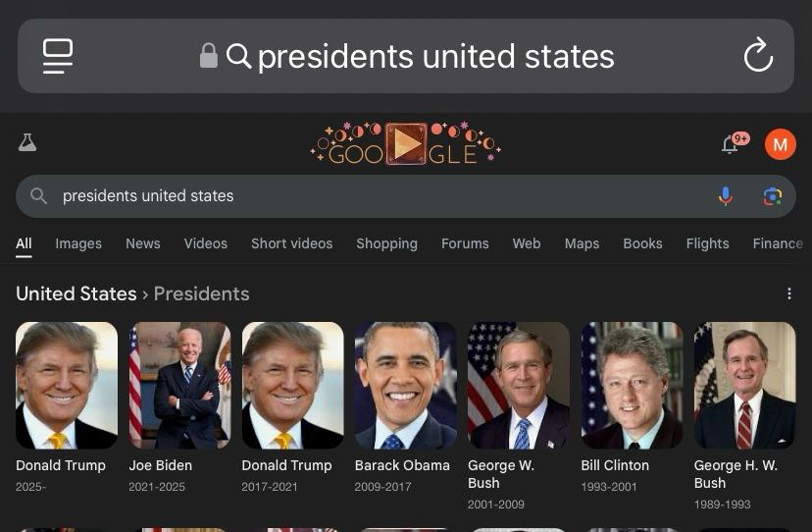The width and height of the screenshot is (812, 532).
Task: Reload the page with refresh icon
Action: [x=758, y=55]
